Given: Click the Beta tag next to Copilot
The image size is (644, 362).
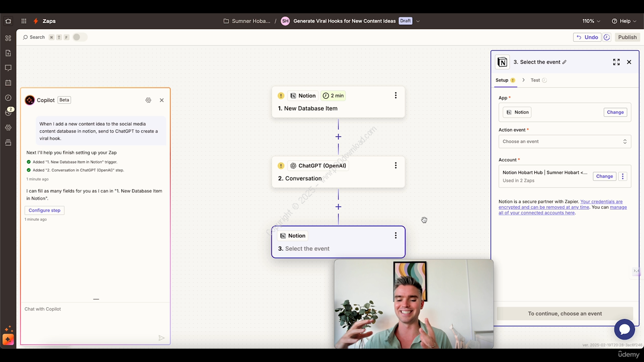Looking at the screenshot, I should [64, 100].
